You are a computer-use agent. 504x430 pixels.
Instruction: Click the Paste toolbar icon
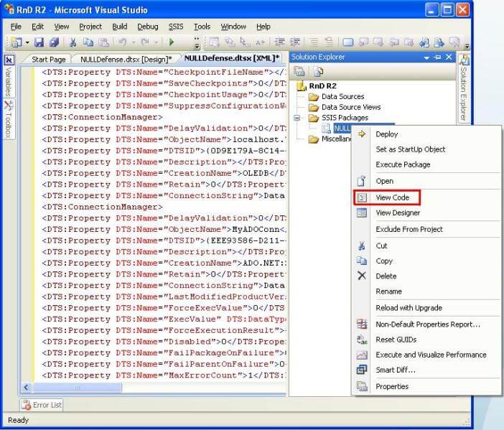[x=103, y=42]
